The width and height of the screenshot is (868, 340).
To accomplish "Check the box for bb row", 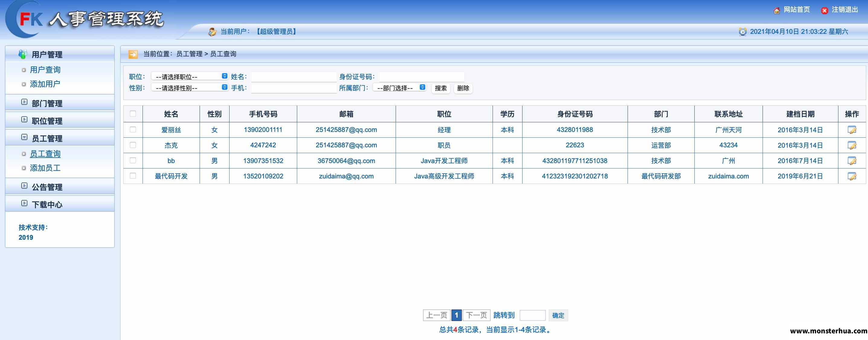I will [x=133, y=160].
